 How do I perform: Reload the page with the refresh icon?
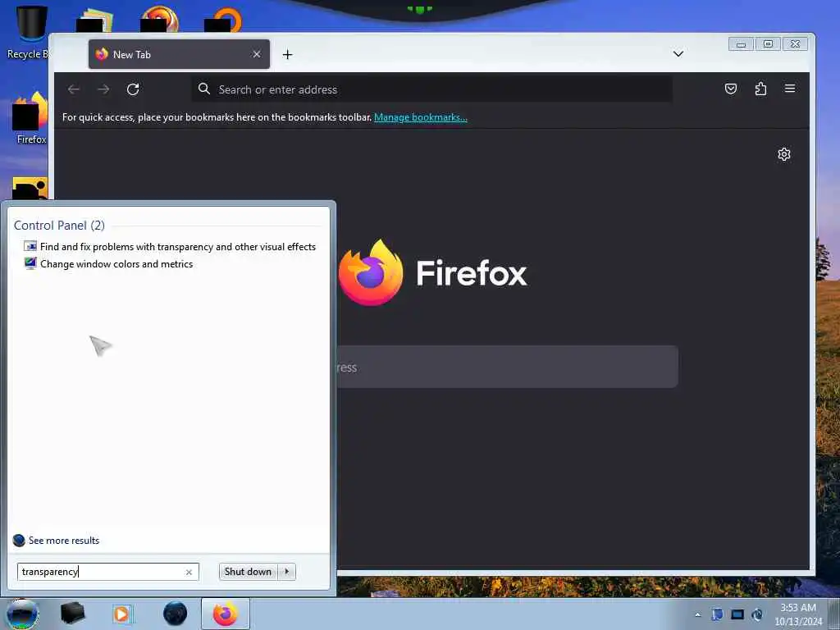point(133,89)
